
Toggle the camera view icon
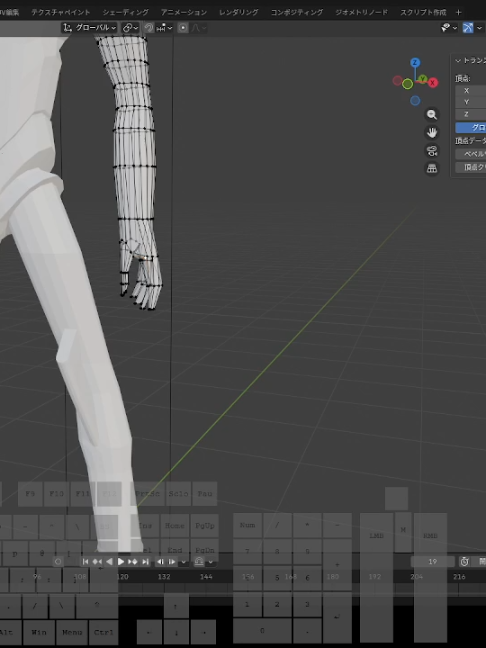click(432, 150)
